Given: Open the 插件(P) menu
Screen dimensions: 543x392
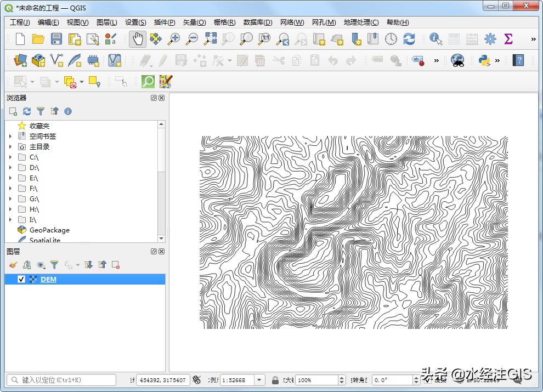Looking at the screenshot, I should (165, 22).
